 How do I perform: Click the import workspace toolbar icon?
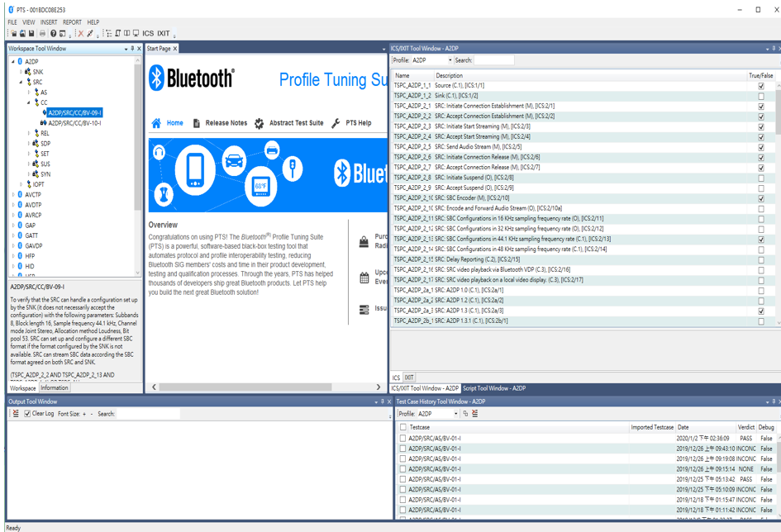[x=22, y=33]
